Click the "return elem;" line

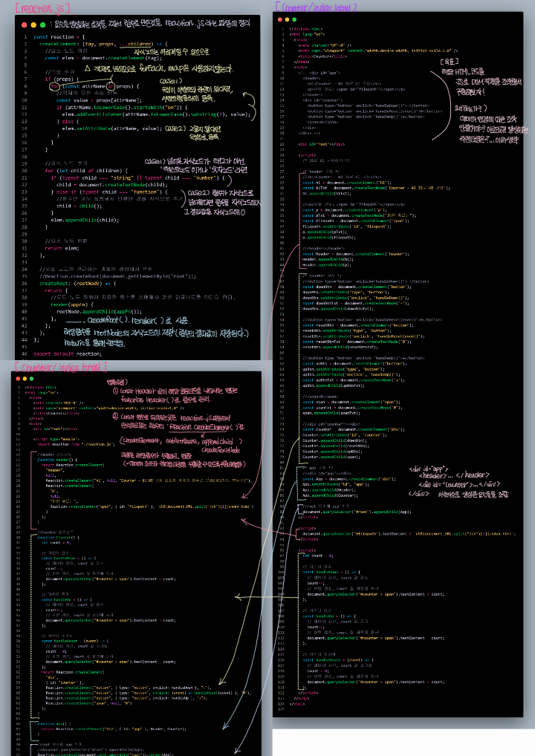pos(62,248)
